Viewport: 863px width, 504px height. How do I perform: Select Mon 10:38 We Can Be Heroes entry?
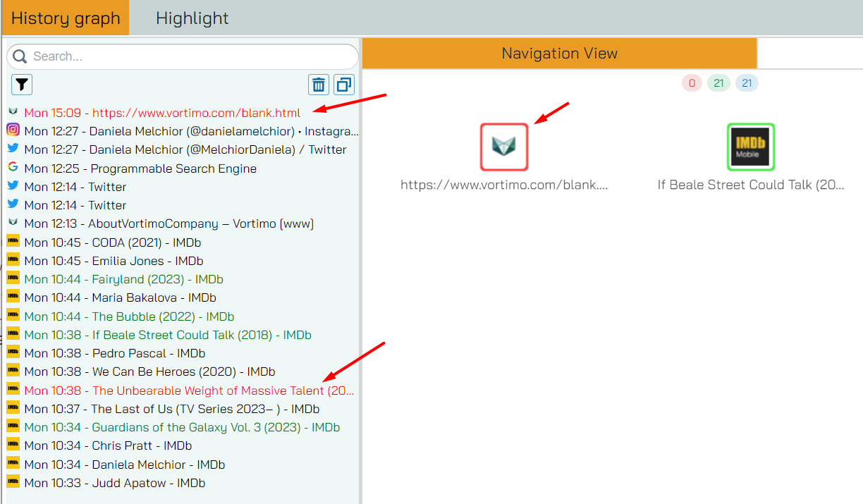tap(149, 371)
